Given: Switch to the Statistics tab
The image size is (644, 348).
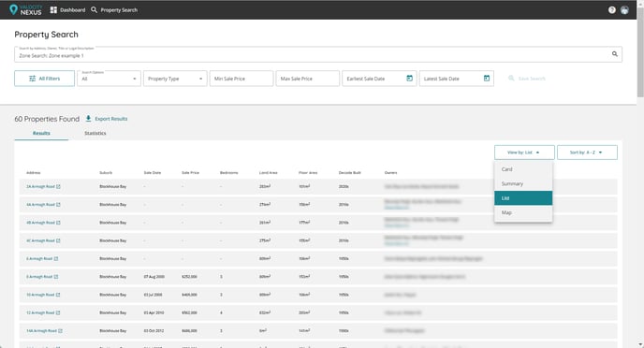Looking at the screenshot, I should pos(95,134).
